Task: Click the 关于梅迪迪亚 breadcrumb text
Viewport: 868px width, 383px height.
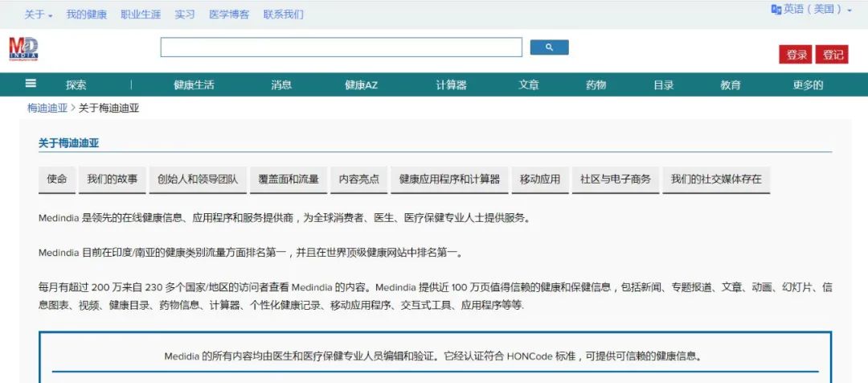Action: coord(109,108)
